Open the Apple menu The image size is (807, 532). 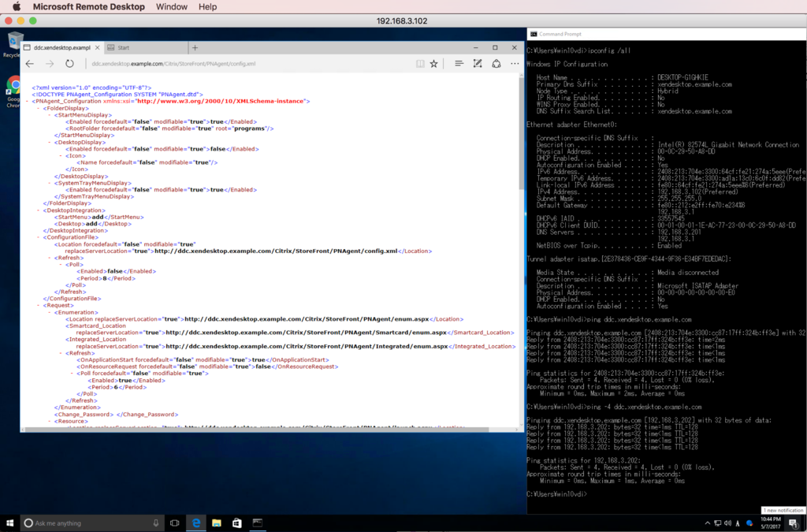tap(17, 6)
